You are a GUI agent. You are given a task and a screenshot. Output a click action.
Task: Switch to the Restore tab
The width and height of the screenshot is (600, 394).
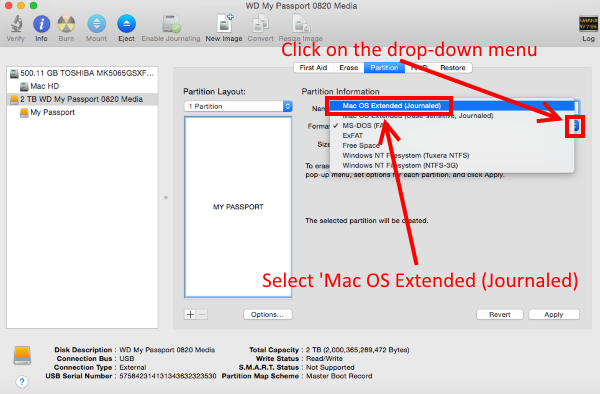tap(453, 68)
